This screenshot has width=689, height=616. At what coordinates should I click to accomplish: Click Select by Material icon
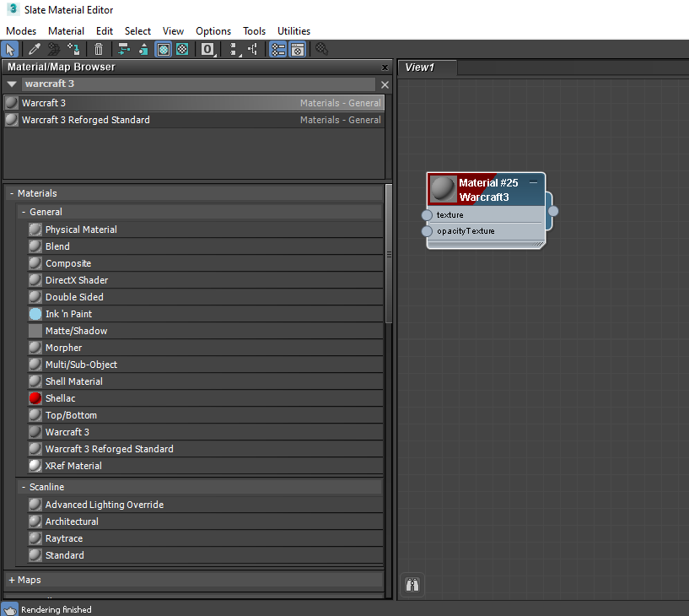pos(321,49)
